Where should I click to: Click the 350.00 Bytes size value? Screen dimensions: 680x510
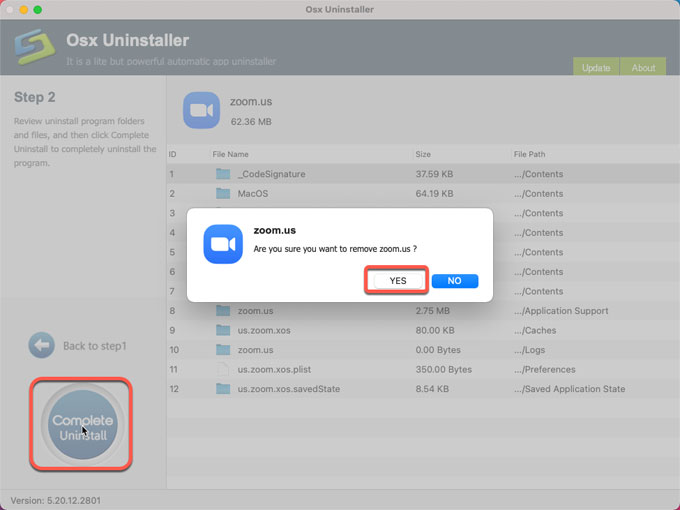click(x=444, y=369)
